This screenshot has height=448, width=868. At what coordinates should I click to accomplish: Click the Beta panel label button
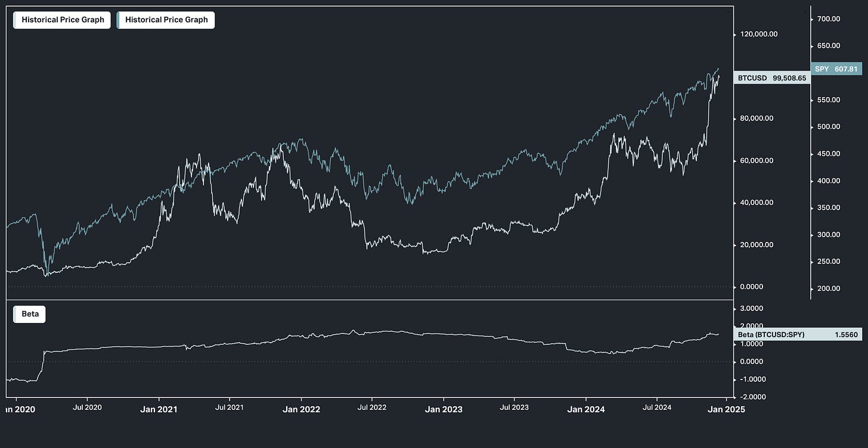pos(29,314)
